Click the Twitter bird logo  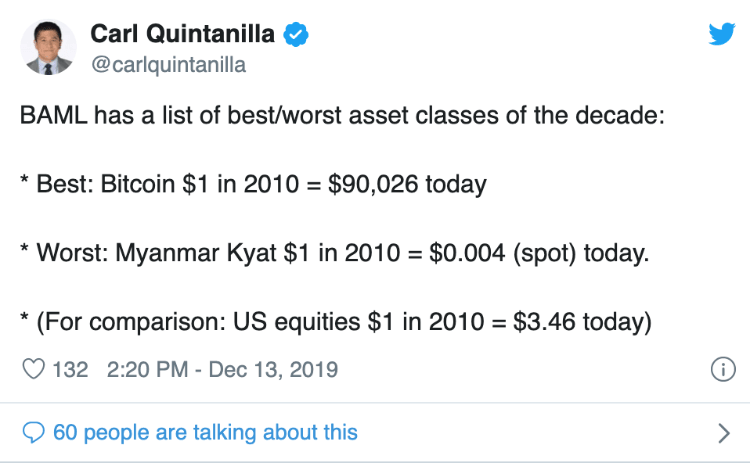[721, 34]
